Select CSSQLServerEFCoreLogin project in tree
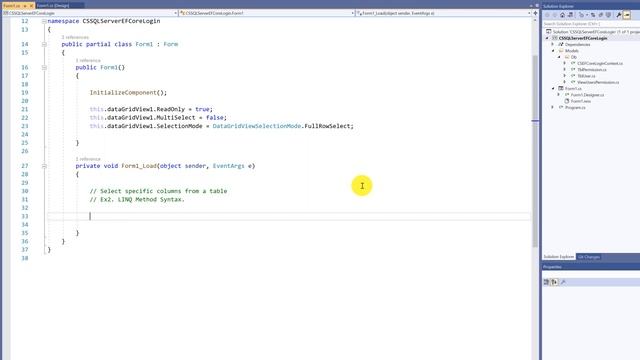640x360 pixels. coord(583,38)
